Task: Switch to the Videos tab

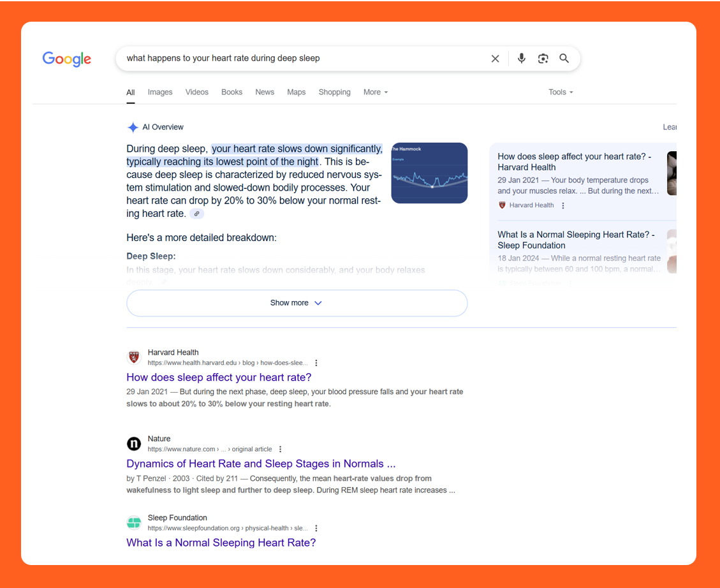Action: [197, 92]
